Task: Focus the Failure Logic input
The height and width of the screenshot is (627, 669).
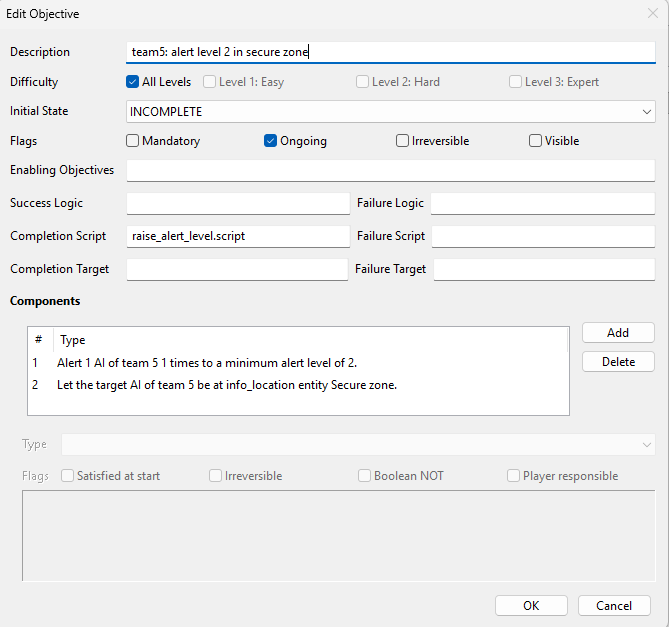Action: pyautogui.click(x=542, y=204)
